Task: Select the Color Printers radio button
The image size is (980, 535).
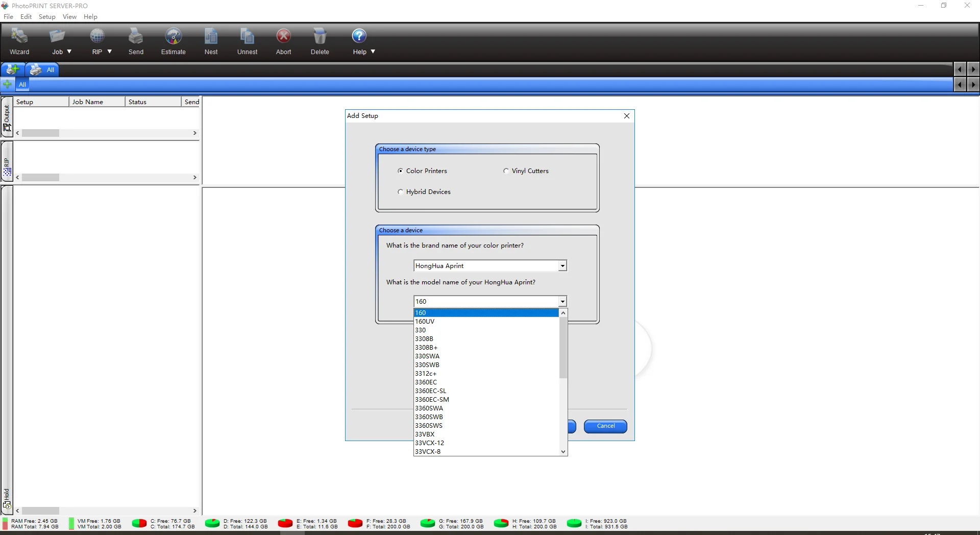Action: pyautogui.click(x=400, y=171)
